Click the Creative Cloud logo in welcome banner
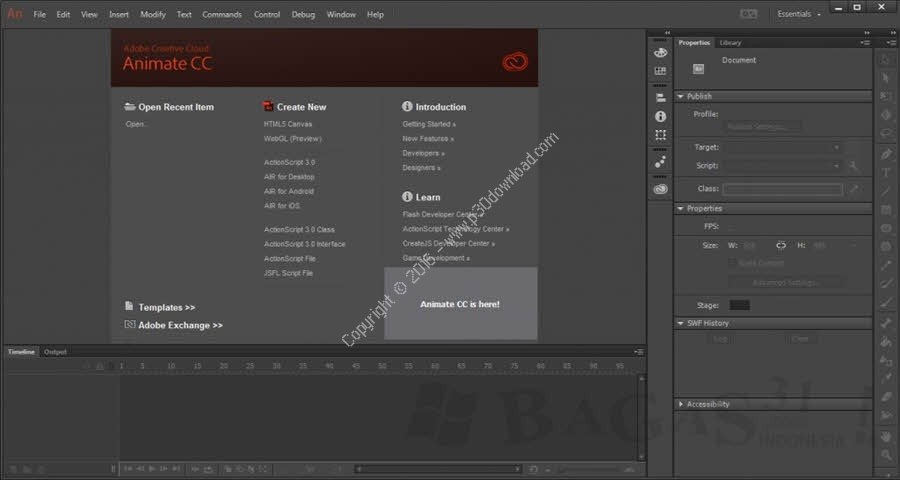The width and height of the screenshot is (900, 480). tap(515, 61)
